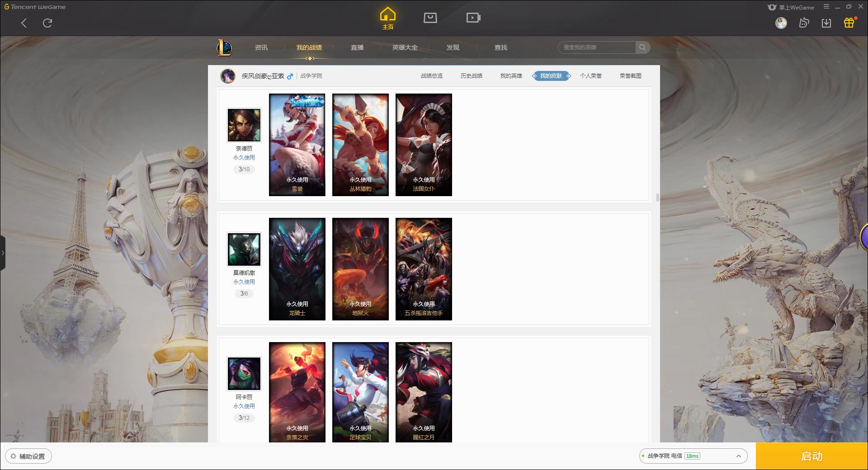The image size is (868, 470).
Task: Open the 主页 home icon
Action: pos(388,19)
